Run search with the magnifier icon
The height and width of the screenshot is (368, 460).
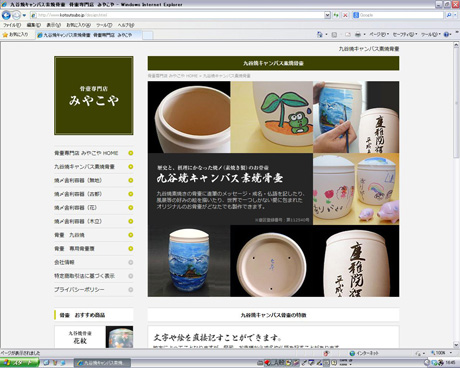click(x=449, y=15)
